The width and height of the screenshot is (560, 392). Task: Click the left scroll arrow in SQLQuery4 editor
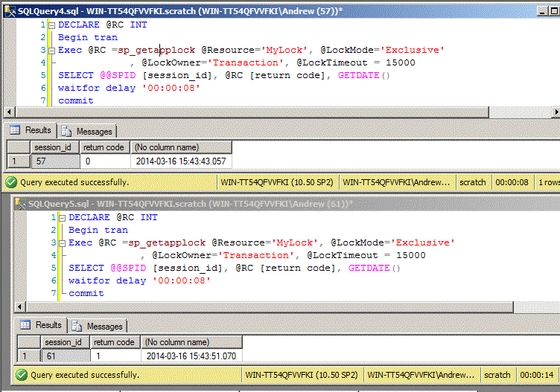[x=9, y=112]
